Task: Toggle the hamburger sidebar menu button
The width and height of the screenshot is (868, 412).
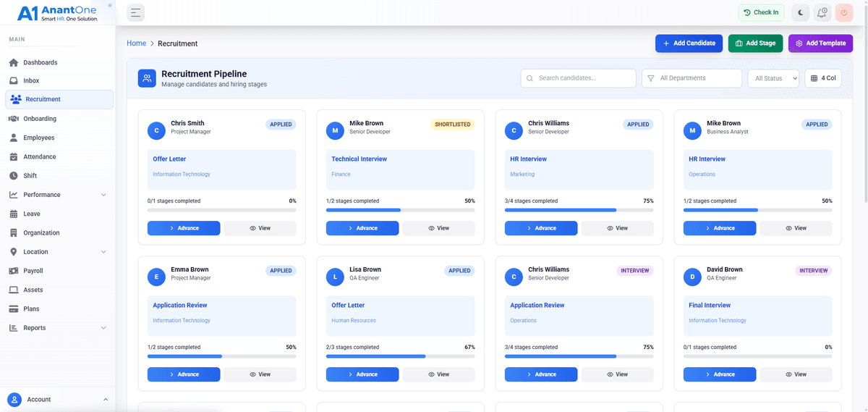Action: 135,12
